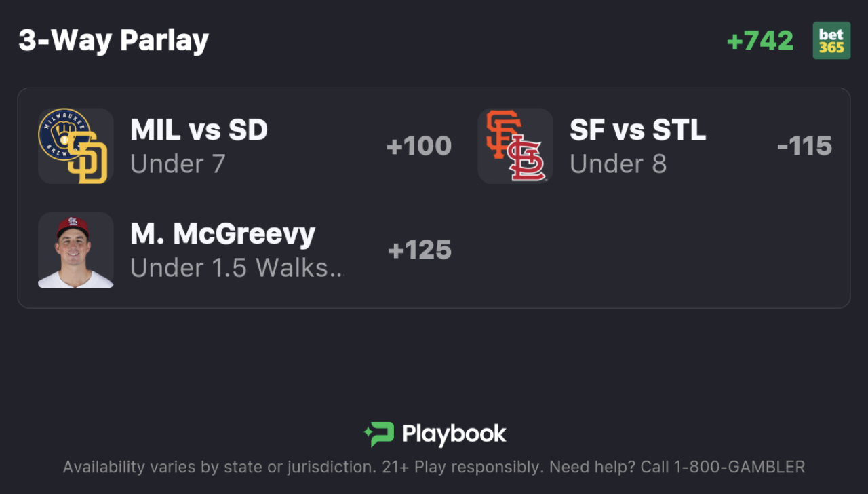Select the +742 parlay odds

tap(760, 41)
